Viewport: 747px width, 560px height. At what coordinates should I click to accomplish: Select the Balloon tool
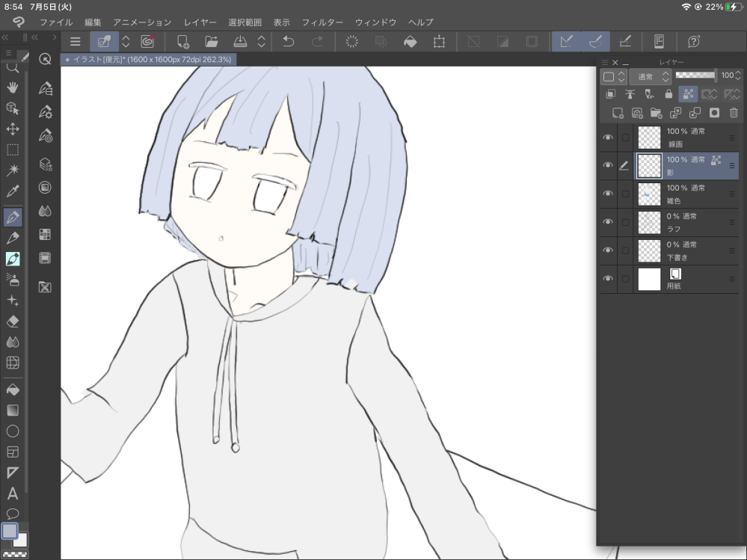(x=13, y=514)
